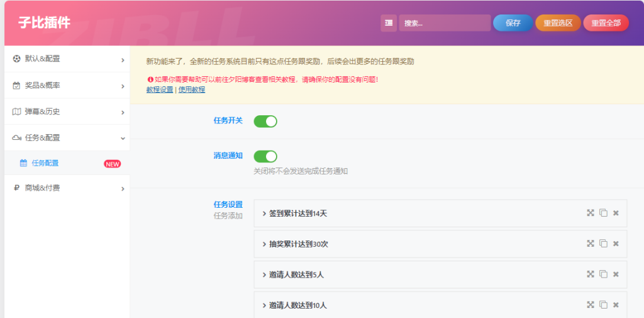Select the 任务配置 submenu item
Image resolution: width=644 pixels, height=318 pixels.
(x=45, y=163)
